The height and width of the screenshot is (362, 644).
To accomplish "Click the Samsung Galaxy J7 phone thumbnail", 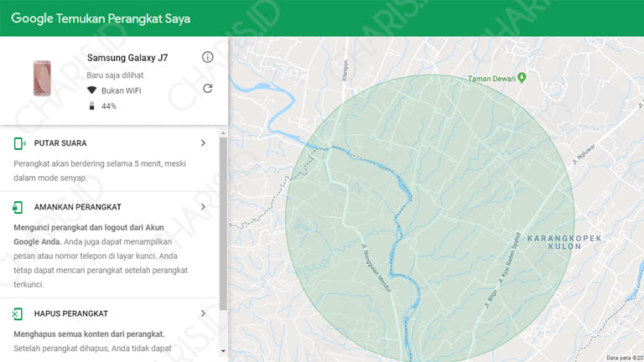I will tap(42, 79).
